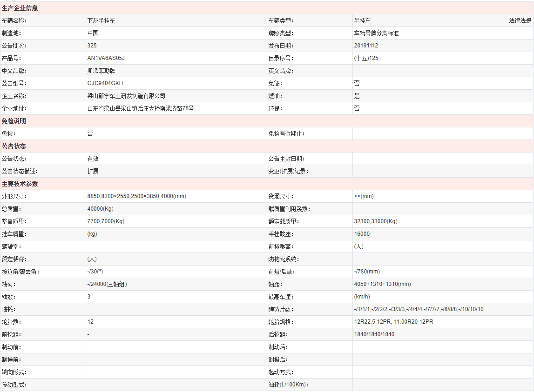The width and height of the screenshot is (534, 392).
Task: Click the 半挂鞍座 value 16000
Action: (x=363, y=234)
